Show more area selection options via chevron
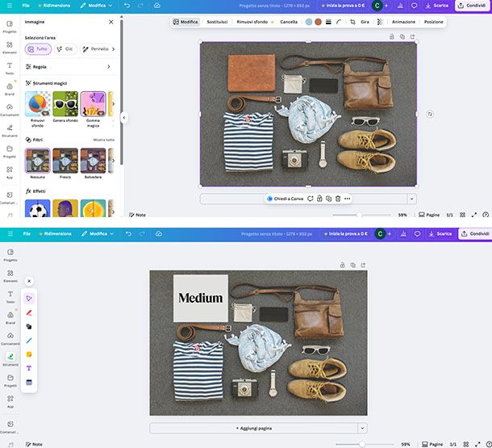The image size is (492, 448). (x=113, y=49)
